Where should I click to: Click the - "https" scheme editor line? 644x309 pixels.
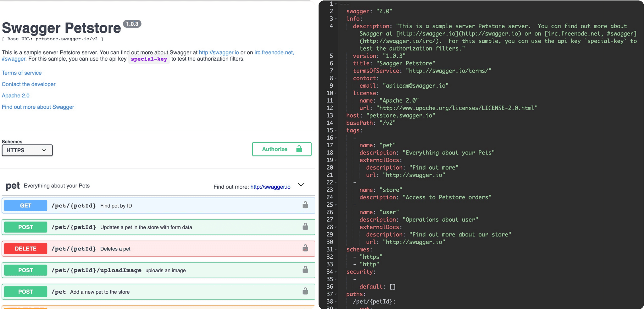click(x=368, y=257)
